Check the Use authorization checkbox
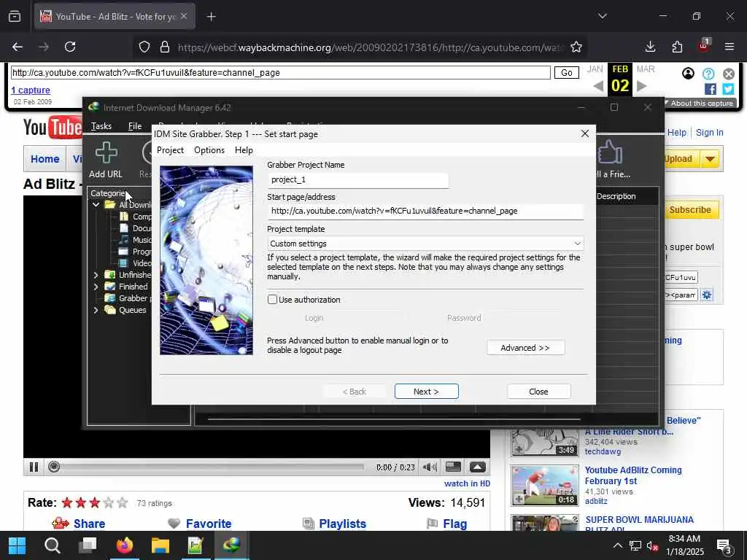747x560 pixels. coord(272,300)
